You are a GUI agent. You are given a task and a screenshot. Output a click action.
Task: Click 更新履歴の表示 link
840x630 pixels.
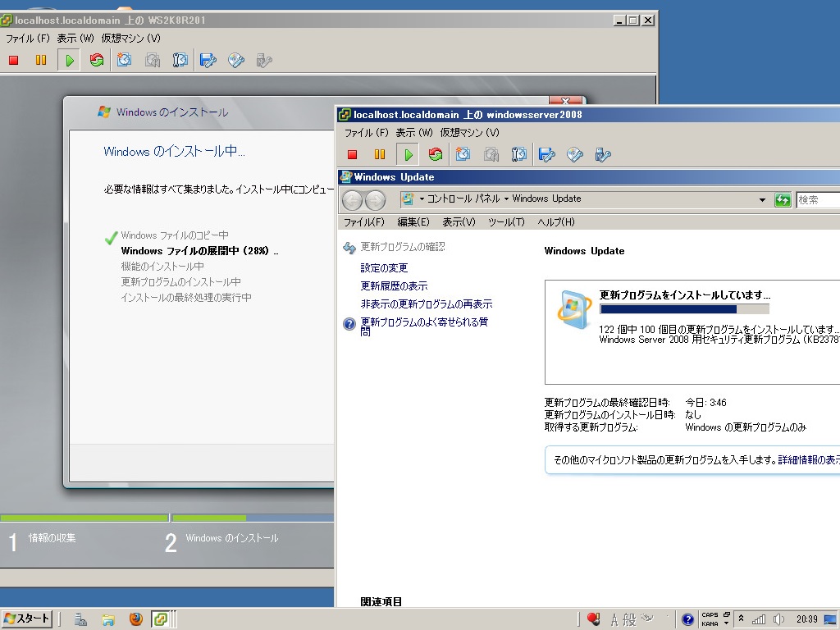[x=394, y=285]
